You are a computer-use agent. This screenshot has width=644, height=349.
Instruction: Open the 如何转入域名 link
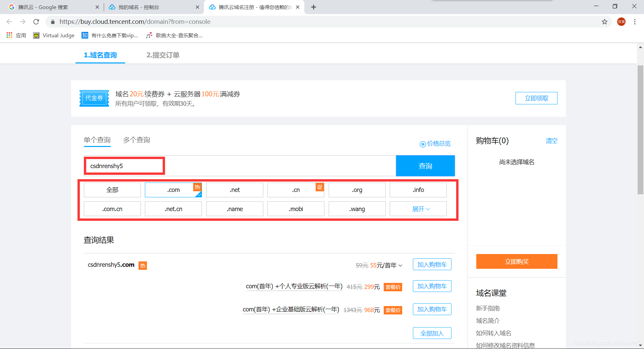pos(494,333)
